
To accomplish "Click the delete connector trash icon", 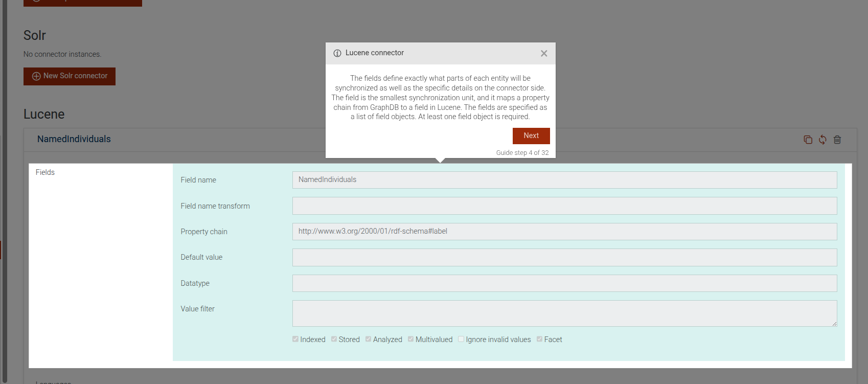I will [837, 140].
